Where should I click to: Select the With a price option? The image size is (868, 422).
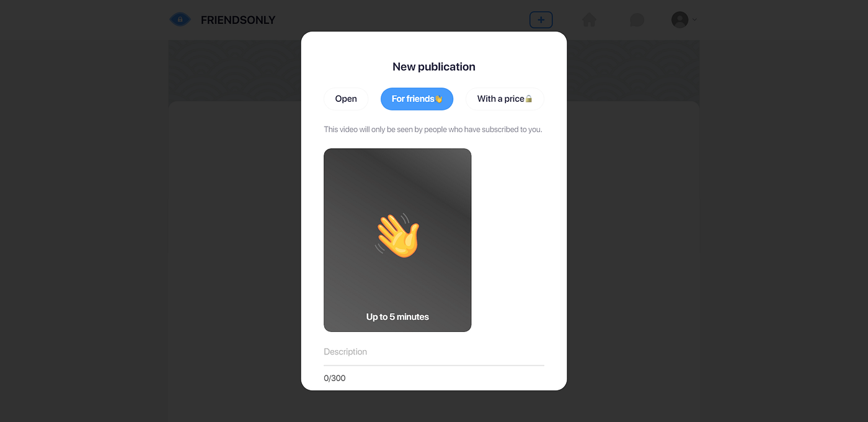[505, 99]
